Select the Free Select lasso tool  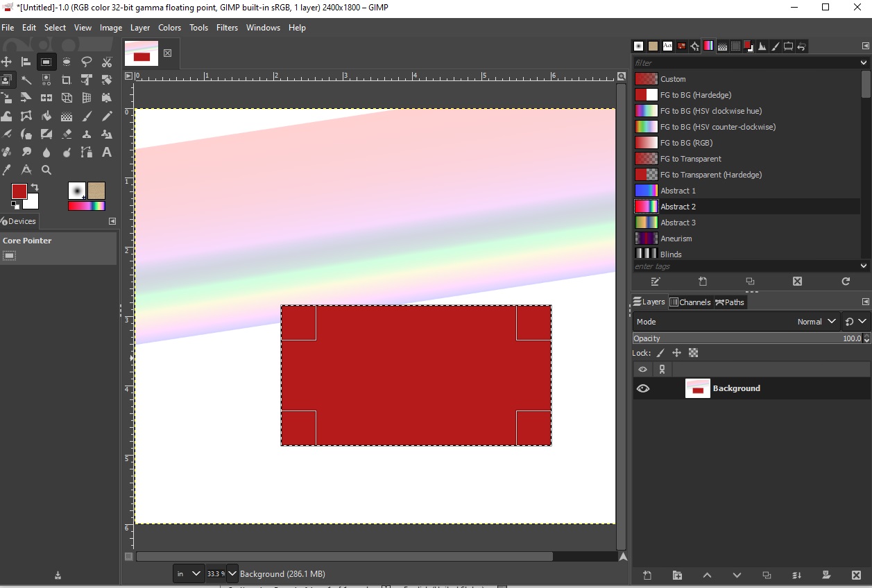[x=87, y=62]
